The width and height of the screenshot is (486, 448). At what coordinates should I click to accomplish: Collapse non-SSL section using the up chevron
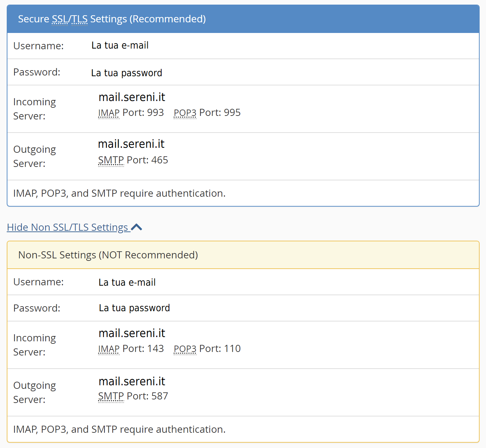(x=137, y=227)
